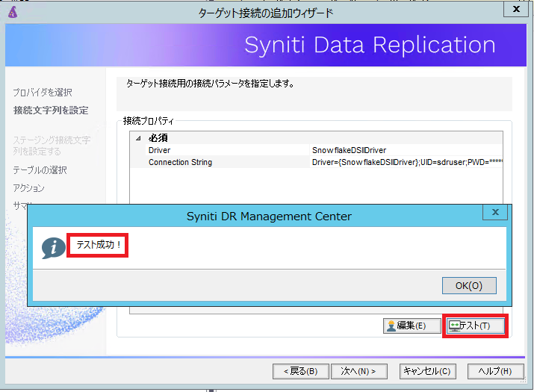This screenshot has width=534, height=392.
Task: Click the wizard hat icon in title bar
Action: click(x=13, y=12)
